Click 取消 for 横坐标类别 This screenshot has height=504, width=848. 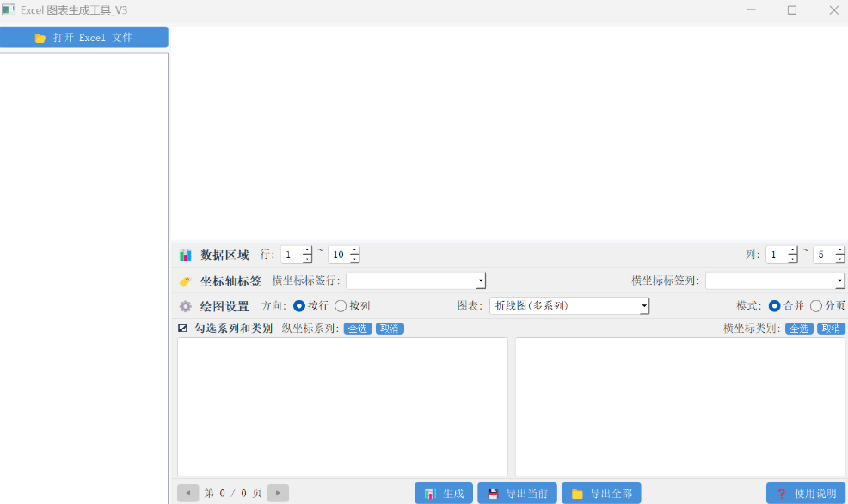tap(831, 329)
